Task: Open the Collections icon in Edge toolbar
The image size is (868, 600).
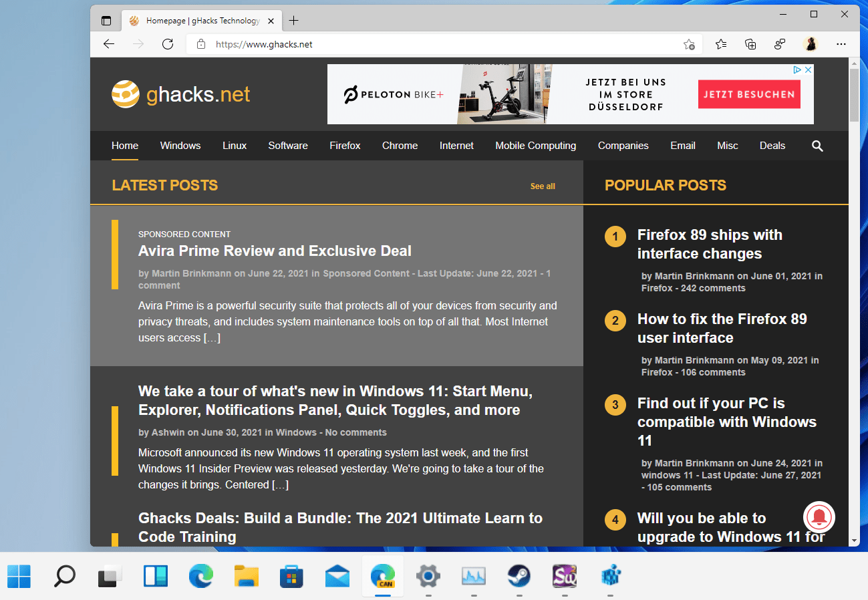Action: point(750,44)
